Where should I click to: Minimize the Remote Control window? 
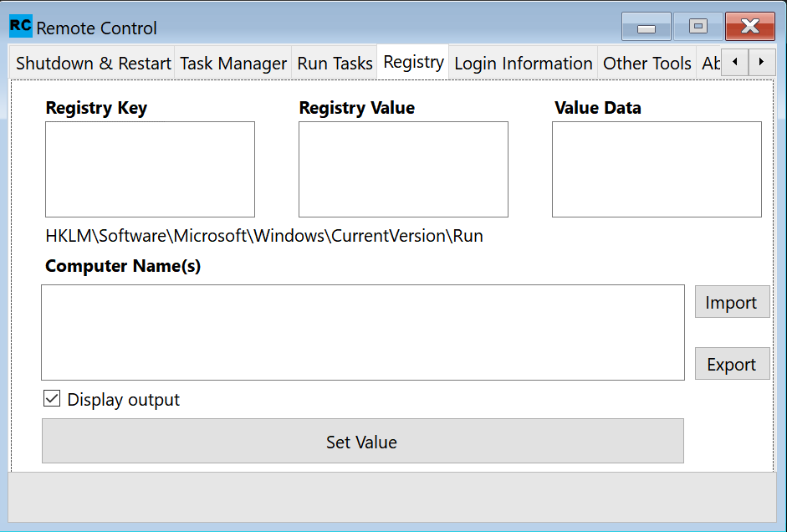(646, 27)
